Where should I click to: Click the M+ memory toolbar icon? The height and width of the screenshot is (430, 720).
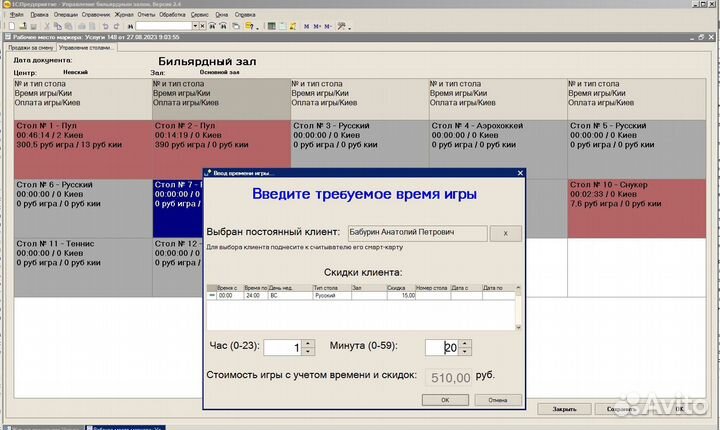pos(316,27)
